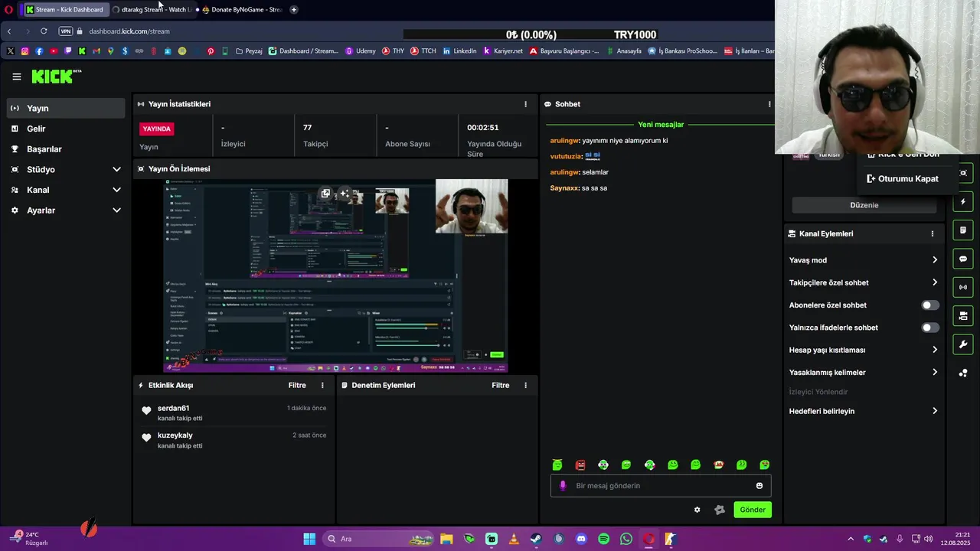Click the lightning bolt sidebar icon
The width and height of the screenshot is (980, 551).
(x=963, y=202)
